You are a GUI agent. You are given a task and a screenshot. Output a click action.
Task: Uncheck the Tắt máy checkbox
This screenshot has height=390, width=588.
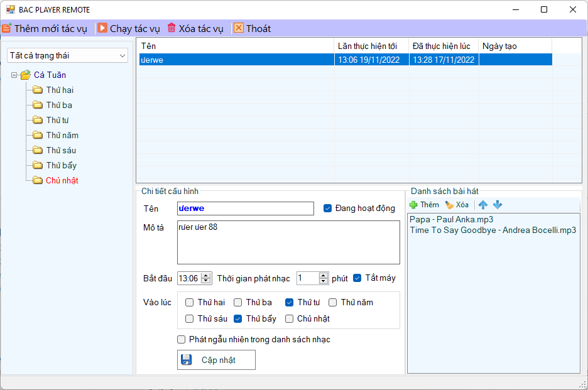click(357, 278)
